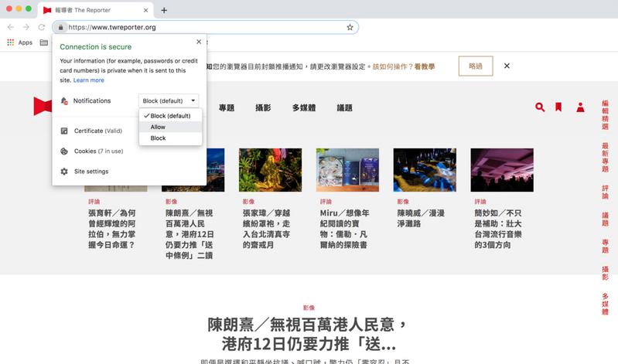Select the The Reporter tab
618x364 pixels.
pos(94,10)
